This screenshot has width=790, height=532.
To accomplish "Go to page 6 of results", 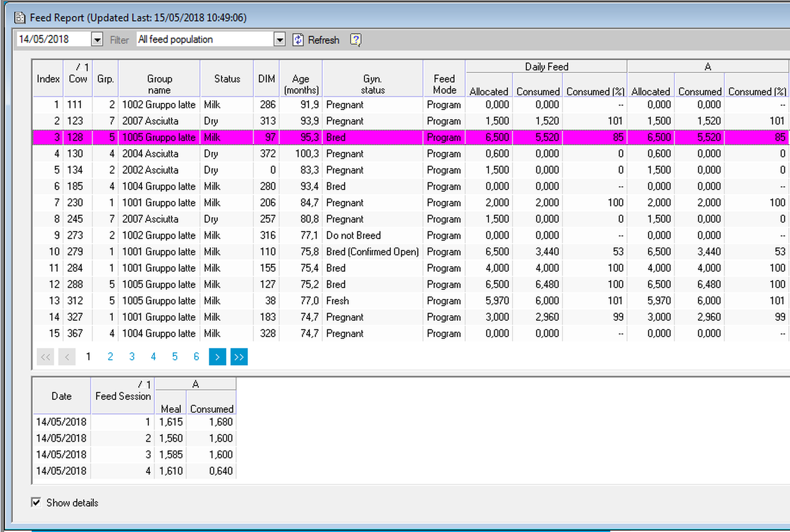I will point(196,357).
